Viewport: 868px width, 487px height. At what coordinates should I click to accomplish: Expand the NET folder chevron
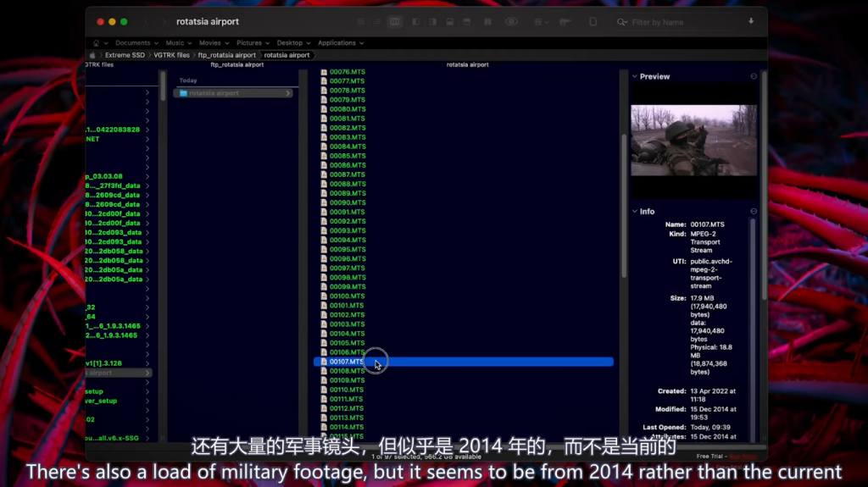[147, 139]
